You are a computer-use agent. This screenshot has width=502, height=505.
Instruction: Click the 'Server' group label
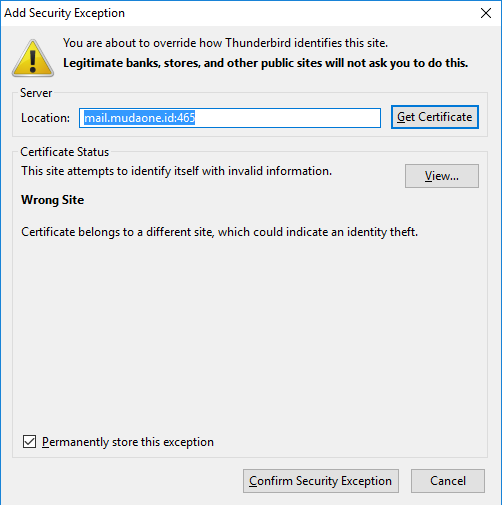coord(36,93)
